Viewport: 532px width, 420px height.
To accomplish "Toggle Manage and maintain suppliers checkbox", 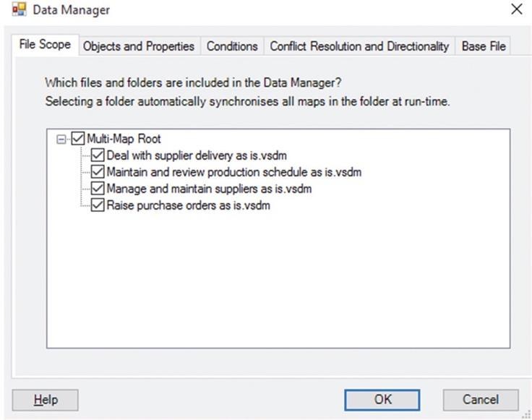I will pos(98,188).
